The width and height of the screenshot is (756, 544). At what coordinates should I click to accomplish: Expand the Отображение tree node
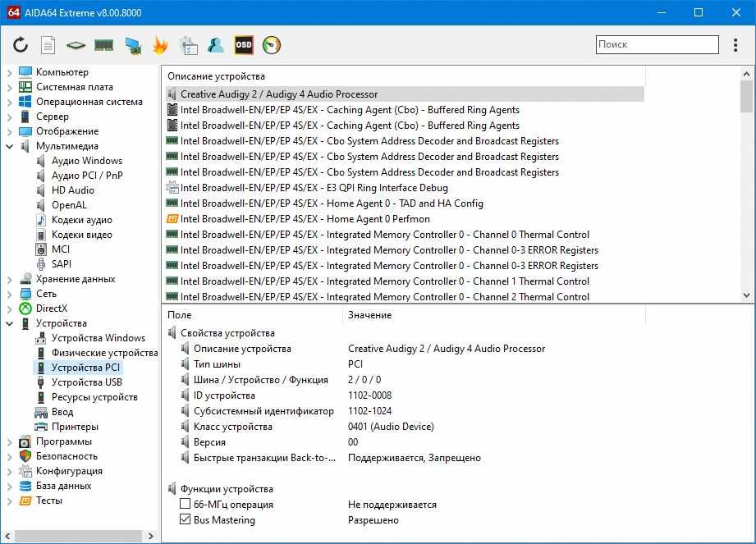point(9,131)
